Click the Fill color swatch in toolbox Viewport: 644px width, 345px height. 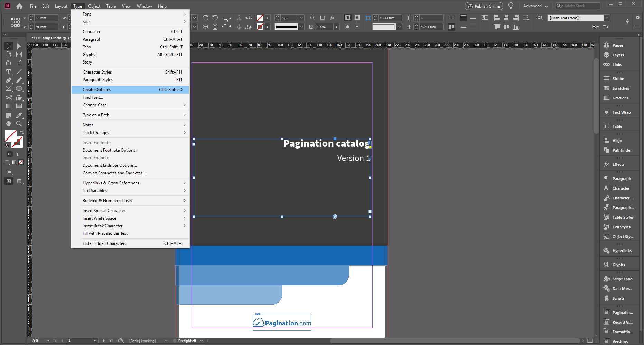coord(10,136)
